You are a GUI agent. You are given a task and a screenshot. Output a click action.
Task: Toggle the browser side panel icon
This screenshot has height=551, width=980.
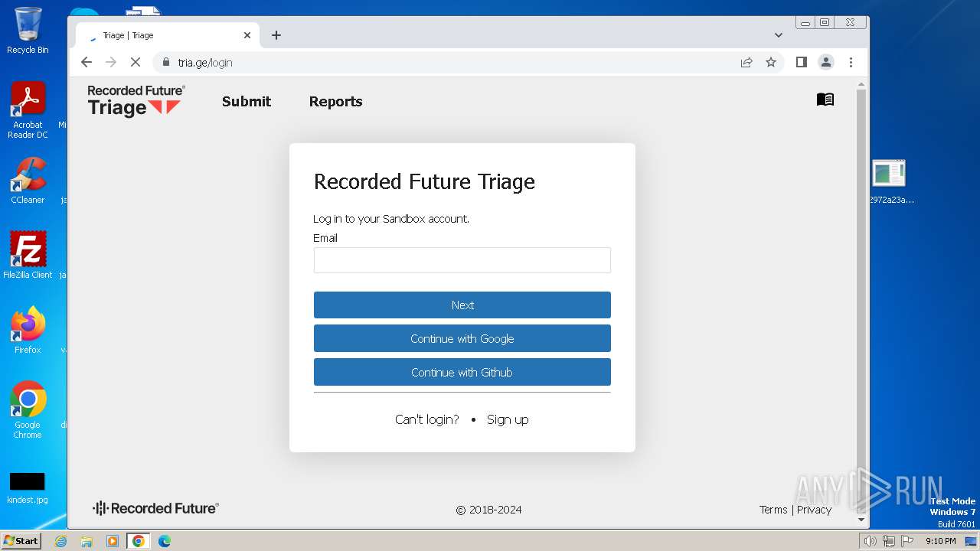pyautogui.click(x=801, y=63)
